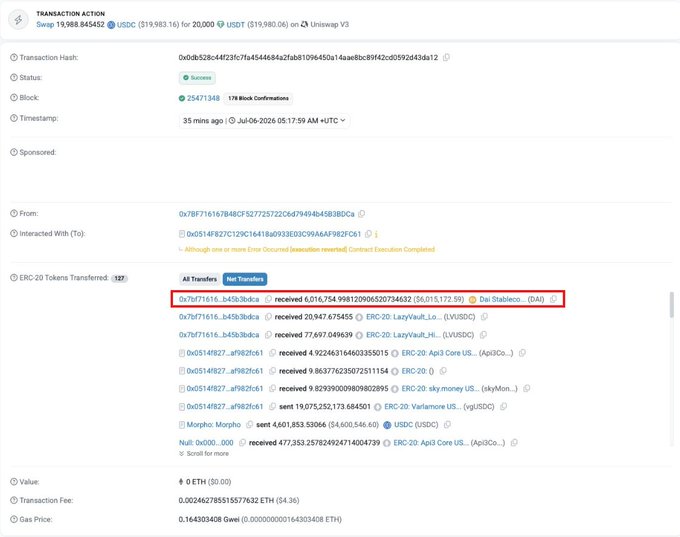
Task: Copy the Null 0x000...000 address
Action: (x=242, y=443)
